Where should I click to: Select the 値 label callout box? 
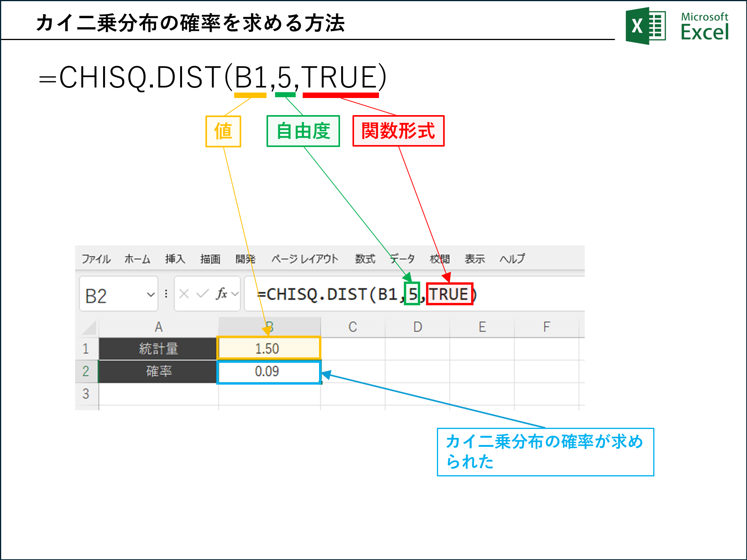223,131
